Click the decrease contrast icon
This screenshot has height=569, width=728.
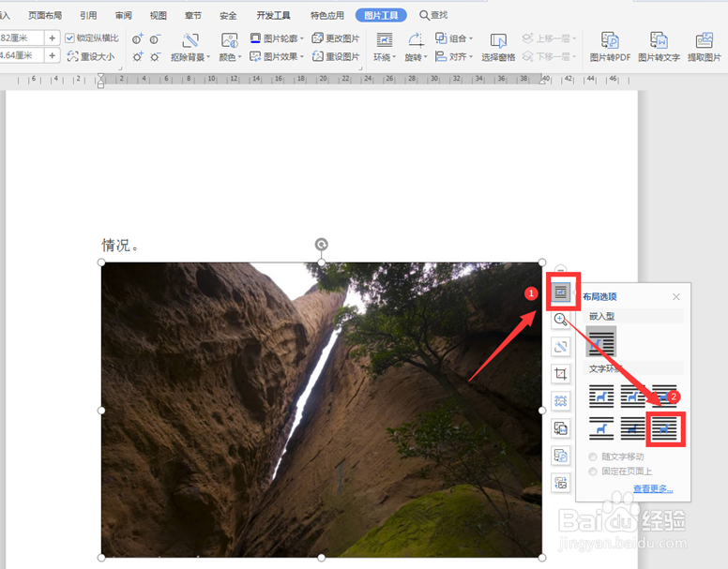click(x=155, y=39)
